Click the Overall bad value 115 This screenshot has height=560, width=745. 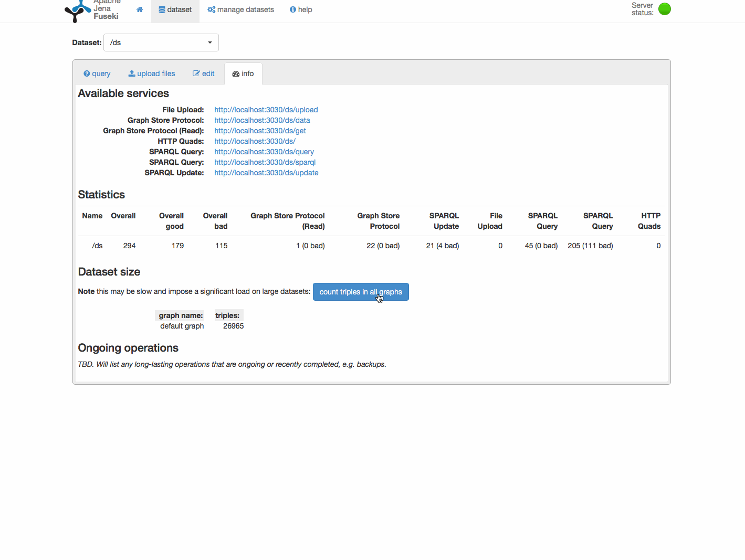pyautogui.click(x=221, y=246)
